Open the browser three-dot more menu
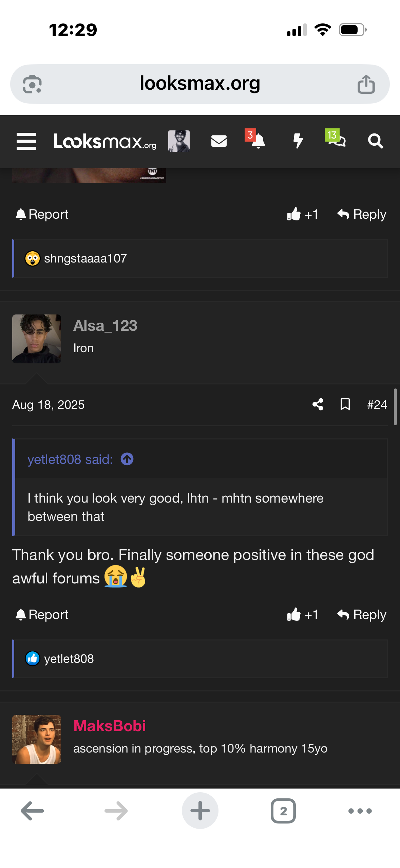Viewport: 400px width, 868px height. 360,811
